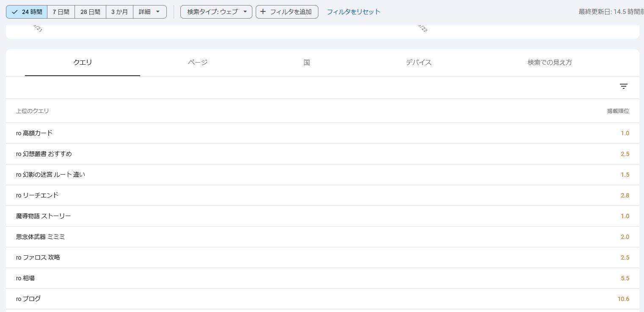Switch to the 国 tab
The height and width of the screenshot is (312, 644).
point(307,63)
